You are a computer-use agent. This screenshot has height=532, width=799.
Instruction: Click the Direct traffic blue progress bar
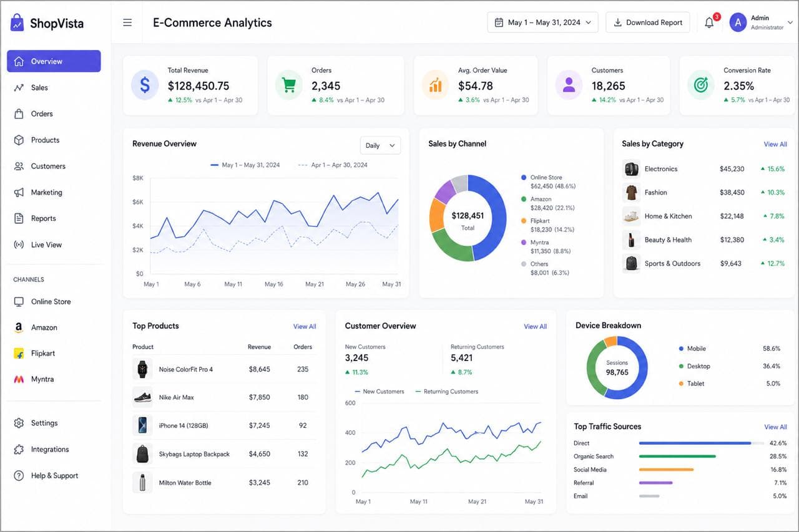click(x=695, y=443)
